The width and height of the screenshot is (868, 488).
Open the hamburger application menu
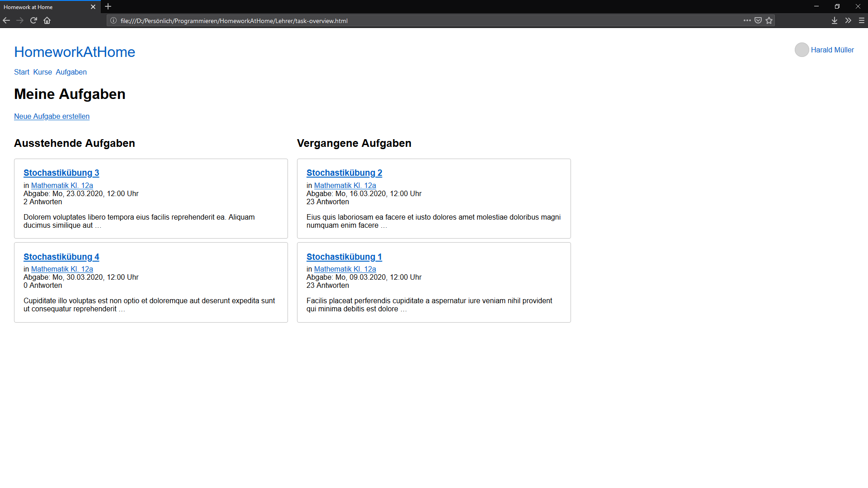[861, 20]
